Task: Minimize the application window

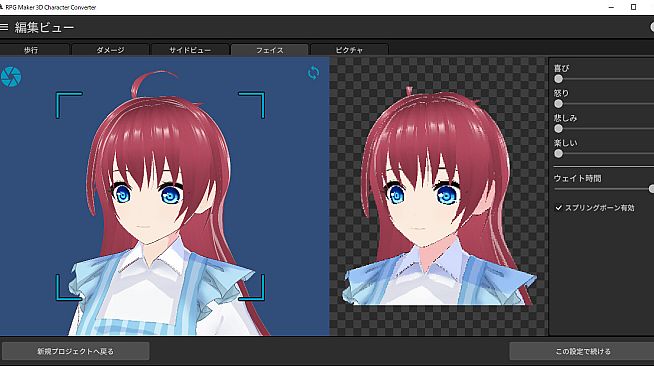Action: click(x=611, y=7)
